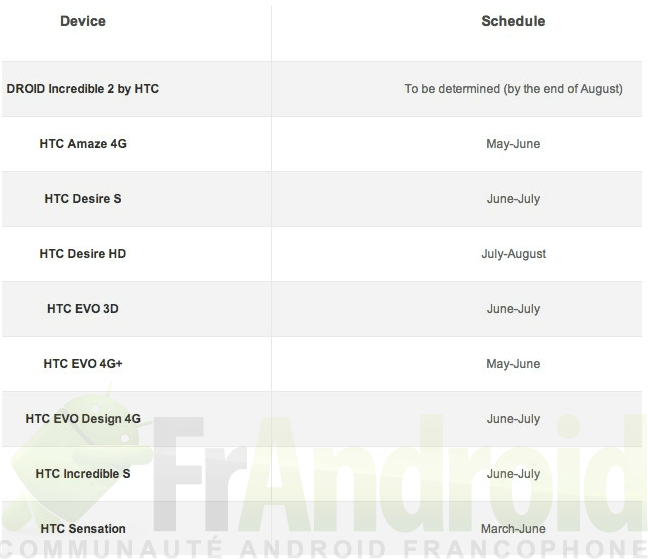Click HTC EVO 4G+ device name
The height and width of the screenshot is (559, 648).
[x=83, y=364]
